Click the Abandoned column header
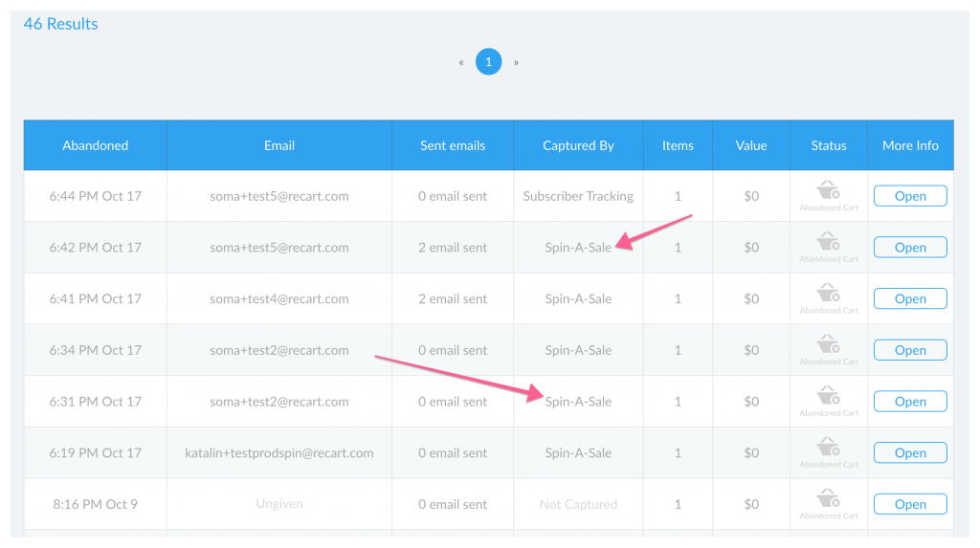Viewport: 980px width, 548px height. pyautogui.click(x=95, y=145)
